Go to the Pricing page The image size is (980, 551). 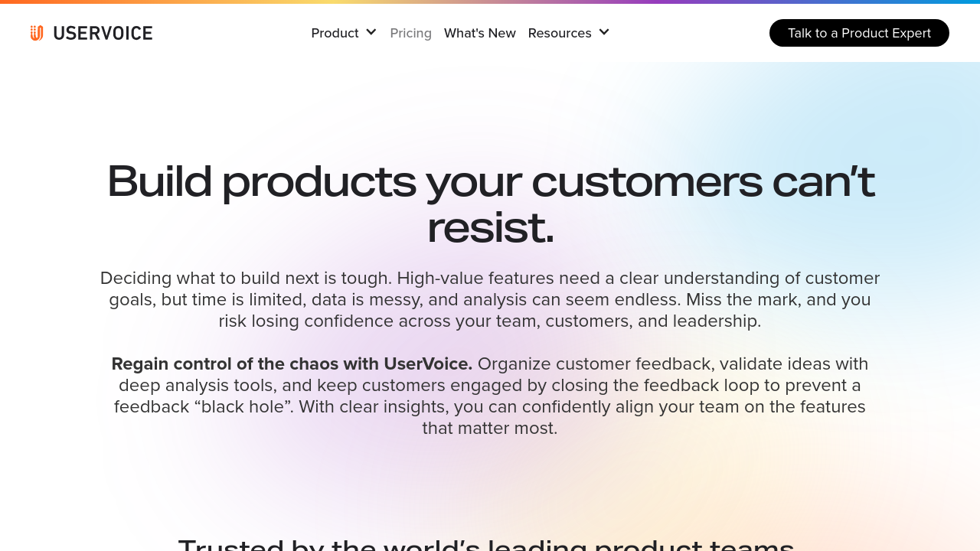pyautogui.click(x=411, y=33)
